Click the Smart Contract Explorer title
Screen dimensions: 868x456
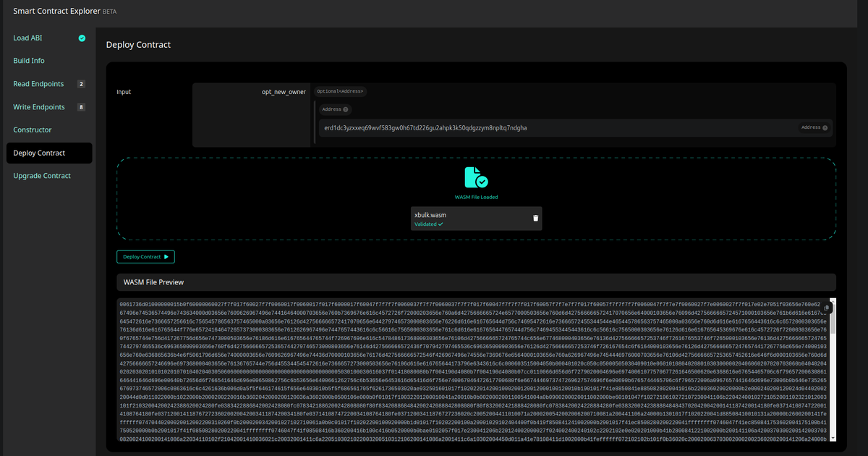pos(56,12)
